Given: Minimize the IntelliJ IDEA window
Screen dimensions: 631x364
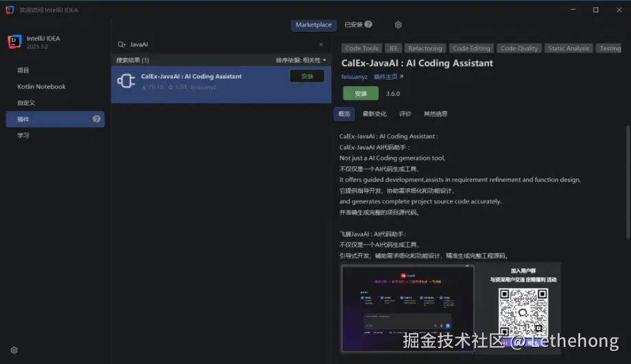Looking at the screenshot, I should coord(573,10).
